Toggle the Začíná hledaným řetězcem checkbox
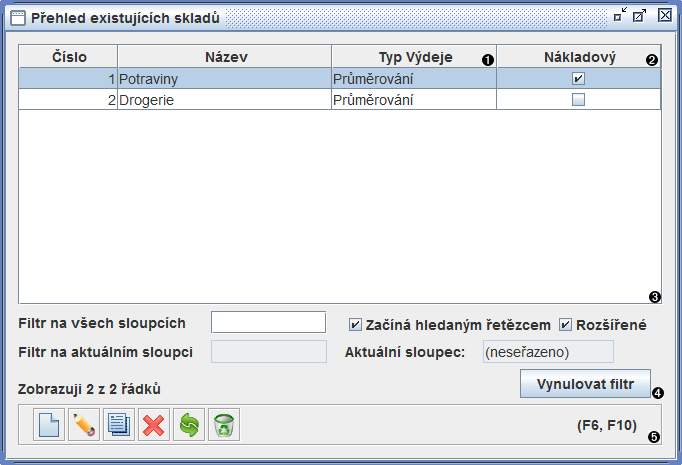This screenshot has width=682, height=465. coord(355,325)
